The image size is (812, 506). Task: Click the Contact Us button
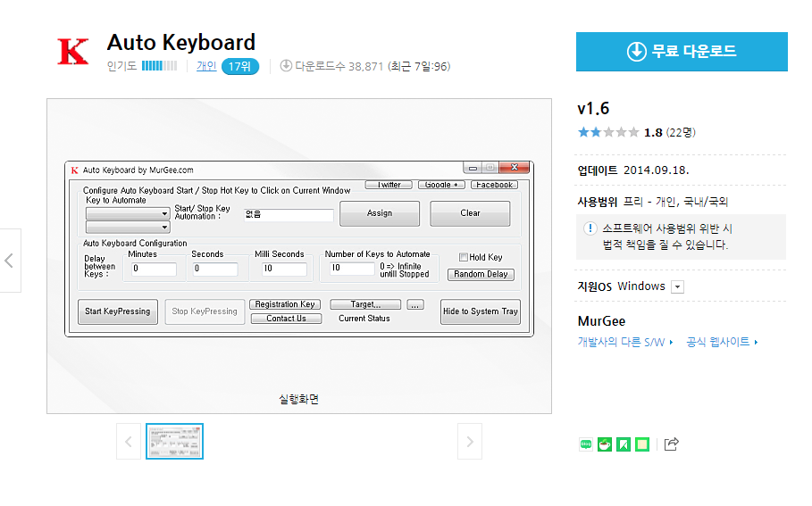286,319
